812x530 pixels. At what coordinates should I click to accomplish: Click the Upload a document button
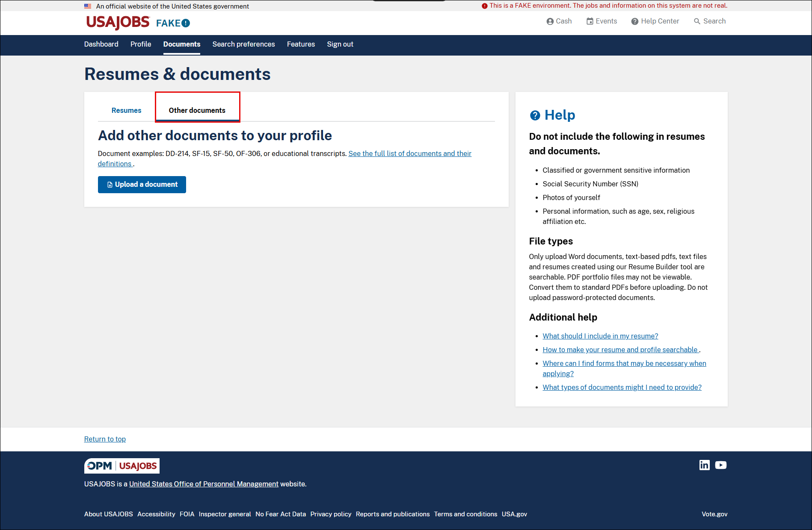click(x=142, y=185)
